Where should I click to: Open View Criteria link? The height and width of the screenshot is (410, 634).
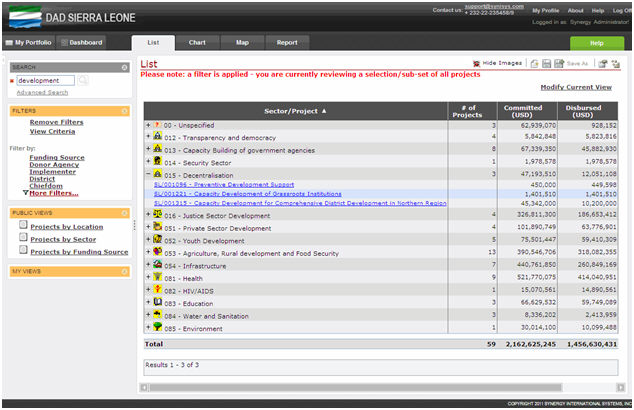coord(52,131)
